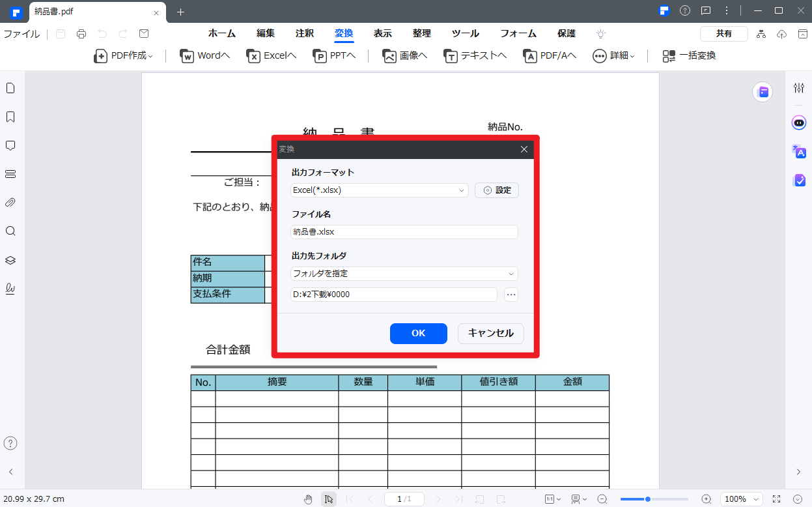
Task: Switch to 表示 tab
Action: (383, 34)
